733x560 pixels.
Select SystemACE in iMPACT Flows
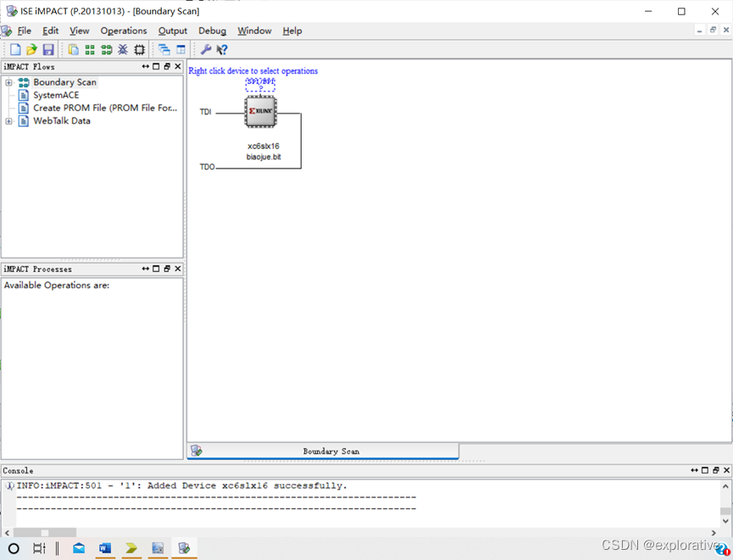click(x=56, y=96)
